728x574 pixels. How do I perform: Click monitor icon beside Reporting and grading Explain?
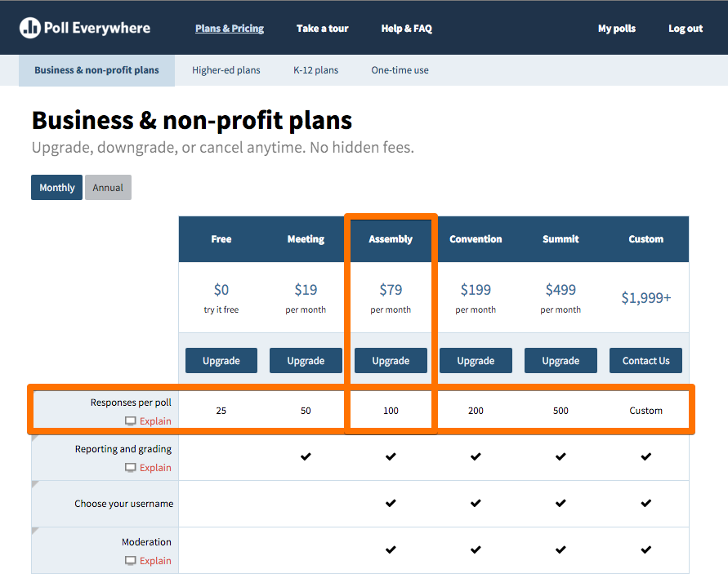[131, 467]
